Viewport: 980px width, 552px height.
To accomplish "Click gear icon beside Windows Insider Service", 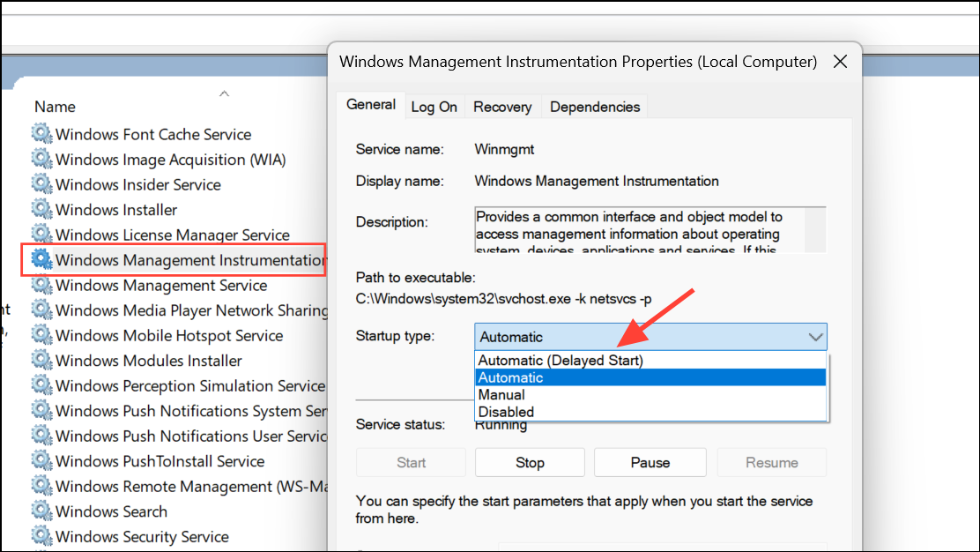I will pos(42,183).
